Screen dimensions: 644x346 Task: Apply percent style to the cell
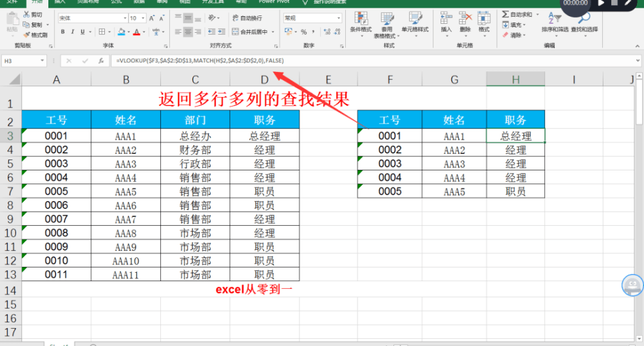pos(303,32)
